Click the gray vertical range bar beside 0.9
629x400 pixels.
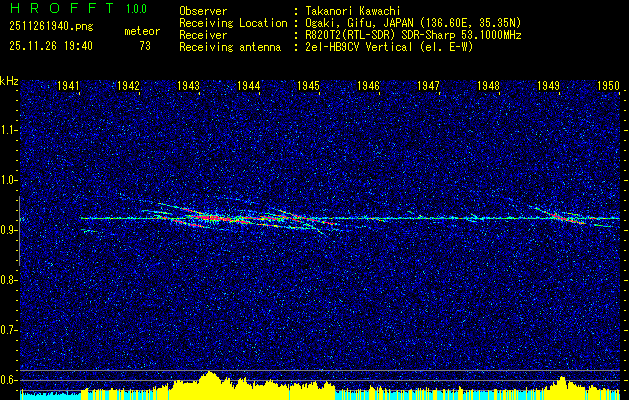19,231
